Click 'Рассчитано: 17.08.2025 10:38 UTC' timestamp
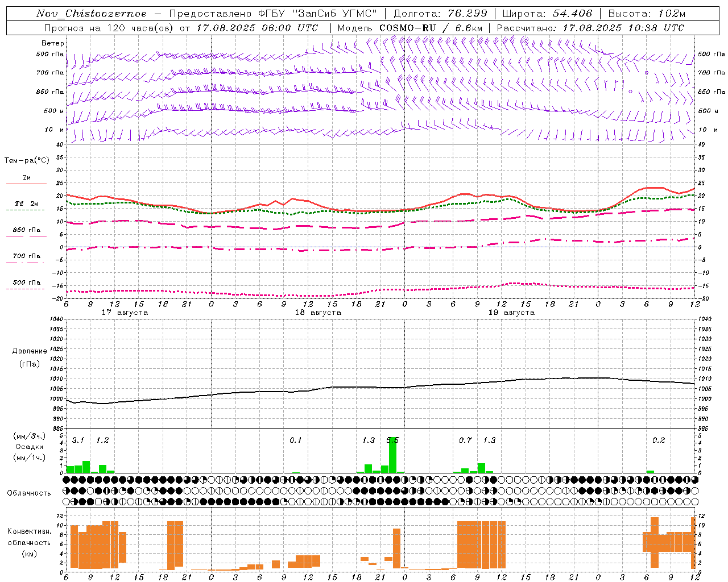Viewport: 728px width, 582px height. (590, 28)
